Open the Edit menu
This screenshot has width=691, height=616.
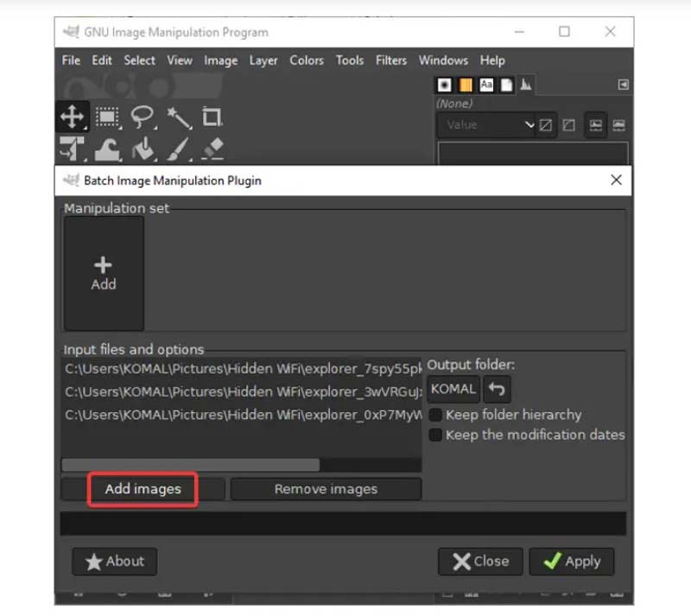[102, 60]
